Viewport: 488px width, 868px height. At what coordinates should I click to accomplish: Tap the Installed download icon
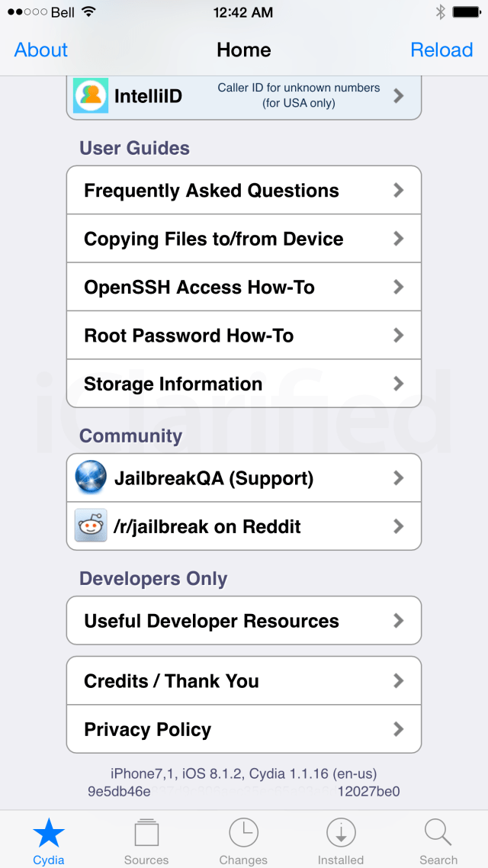tap(341, 834)
